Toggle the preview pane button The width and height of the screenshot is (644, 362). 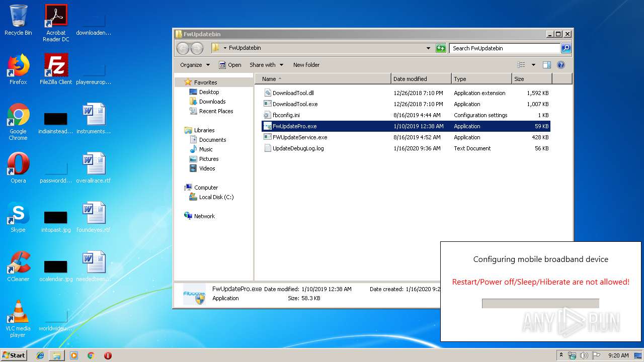(x=547, y=65)
